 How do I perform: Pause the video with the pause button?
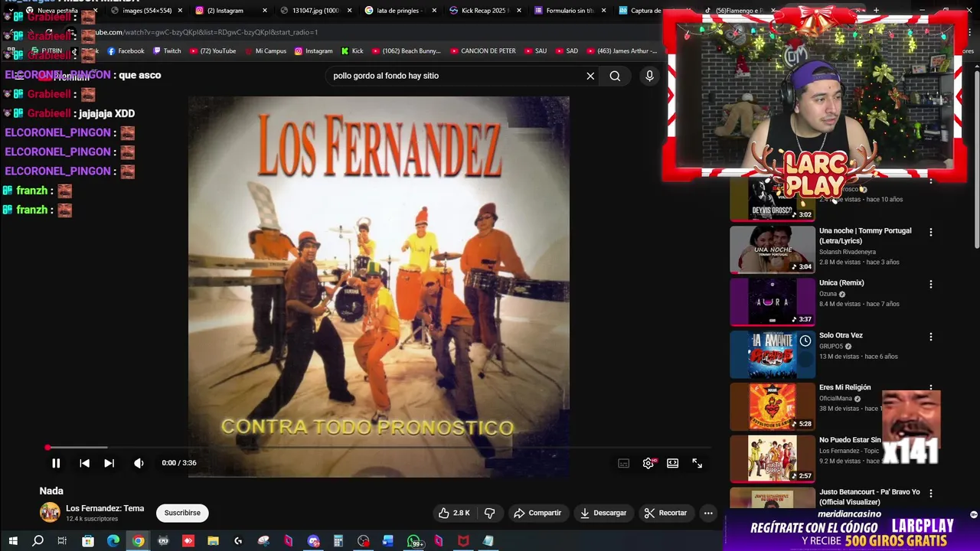[56, 463]
